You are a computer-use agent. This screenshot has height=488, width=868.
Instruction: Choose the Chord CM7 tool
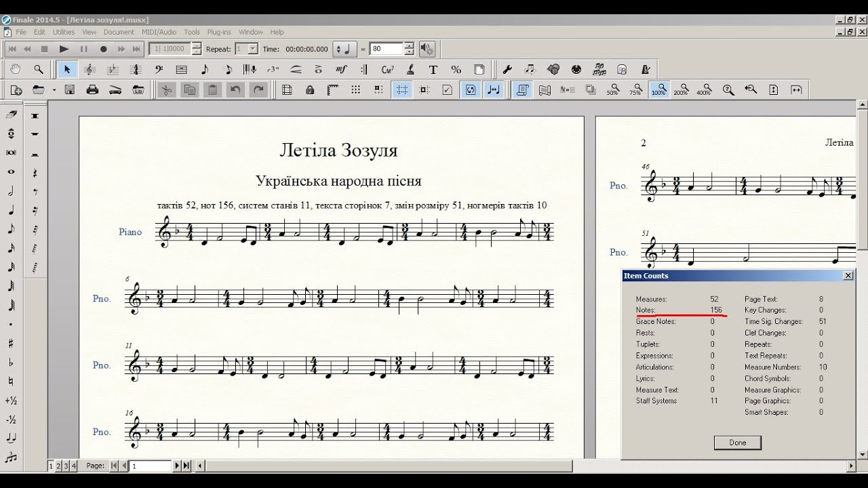point(387,69)
